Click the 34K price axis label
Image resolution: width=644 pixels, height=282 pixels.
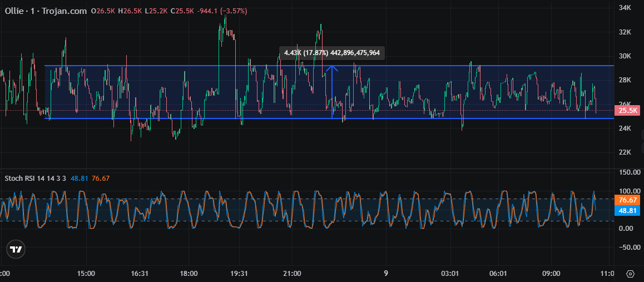[625, 8]
